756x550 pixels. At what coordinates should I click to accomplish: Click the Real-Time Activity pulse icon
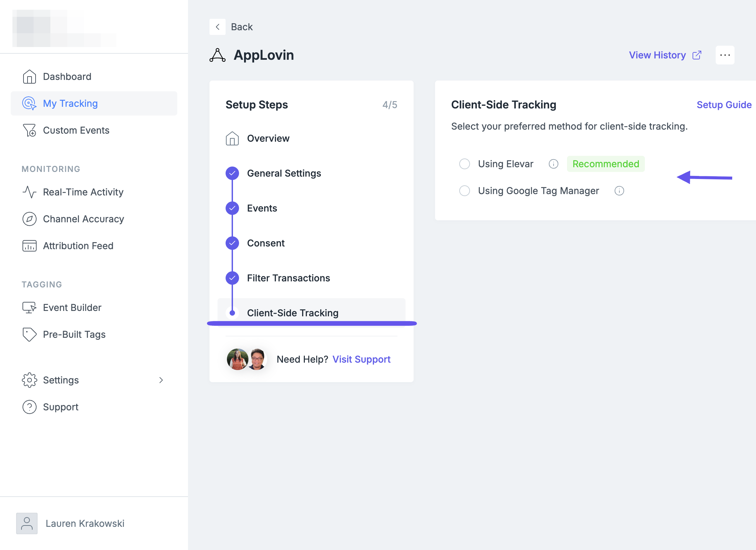pos(30,192)
